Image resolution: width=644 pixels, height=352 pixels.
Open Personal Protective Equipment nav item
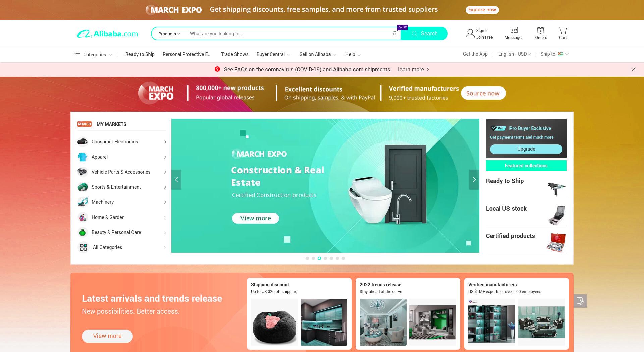point(187,54)
